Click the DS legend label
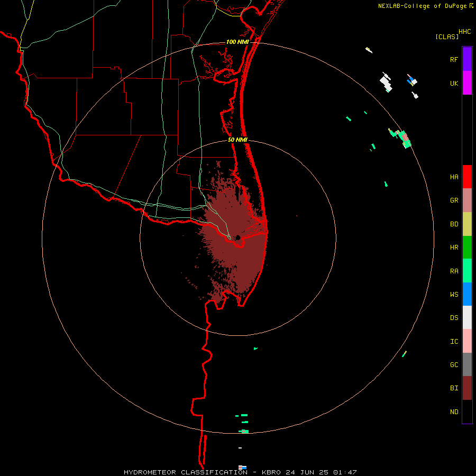 tap(454, 318)
